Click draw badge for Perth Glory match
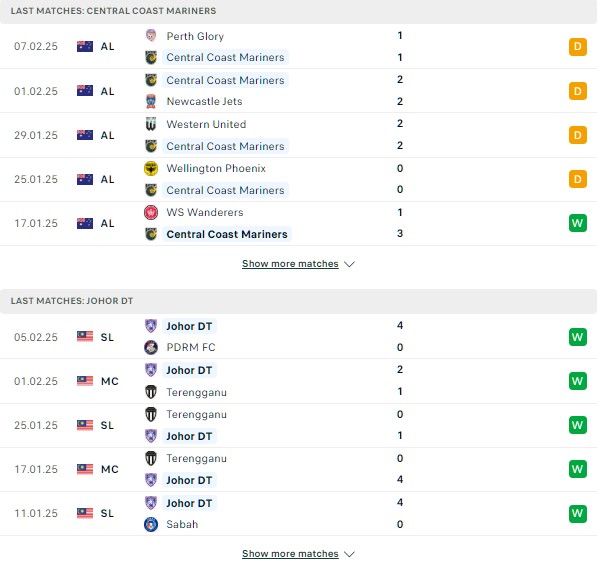Viewport: 597px width, 568px height. 578,46
